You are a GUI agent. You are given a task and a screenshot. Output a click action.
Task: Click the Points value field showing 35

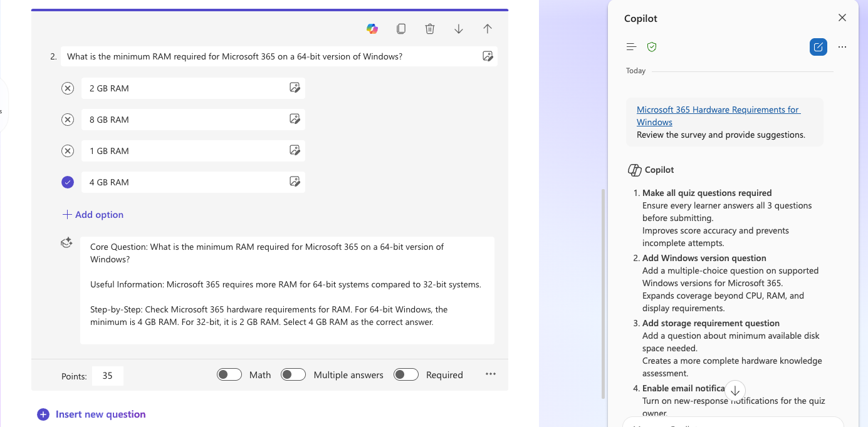coord(108,376)
